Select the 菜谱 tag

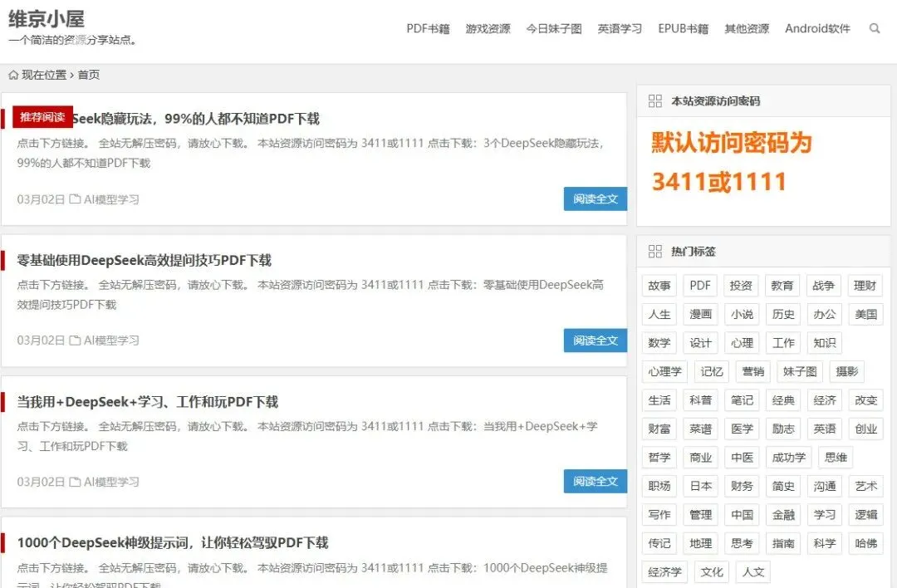pos(700,429)
